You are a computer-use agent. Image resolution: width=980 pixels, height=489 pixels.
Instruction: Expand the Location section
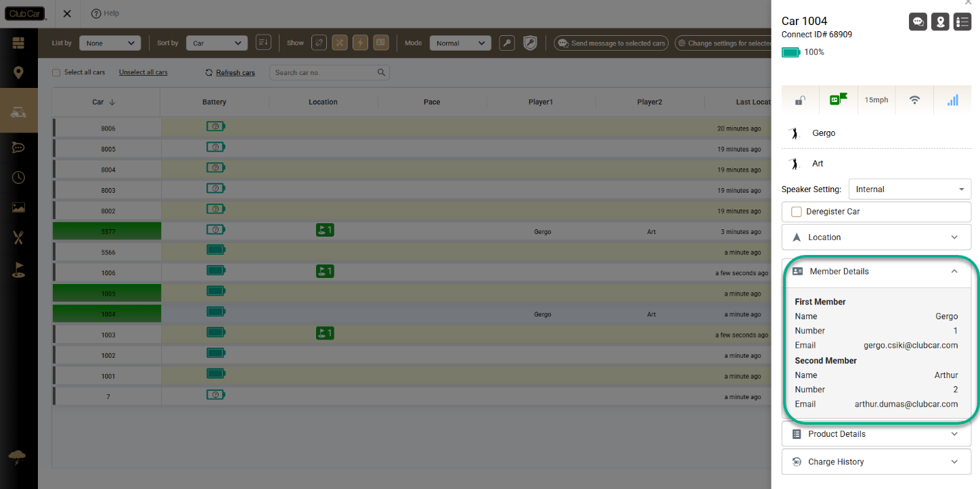[x=876, y=237]
